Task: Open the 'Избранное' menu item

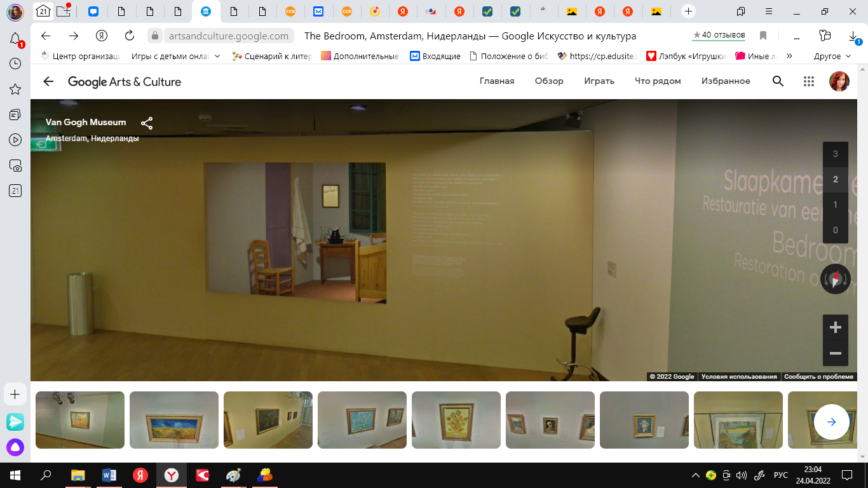Action: pyautogui.click(x=726, y=81)
